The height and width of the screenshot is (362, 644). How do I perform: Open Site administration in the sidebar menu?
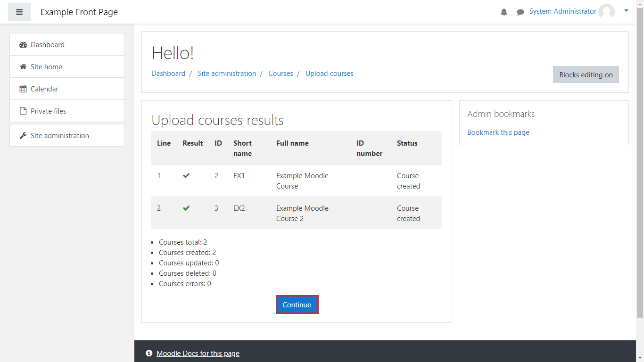click(59, 136)
